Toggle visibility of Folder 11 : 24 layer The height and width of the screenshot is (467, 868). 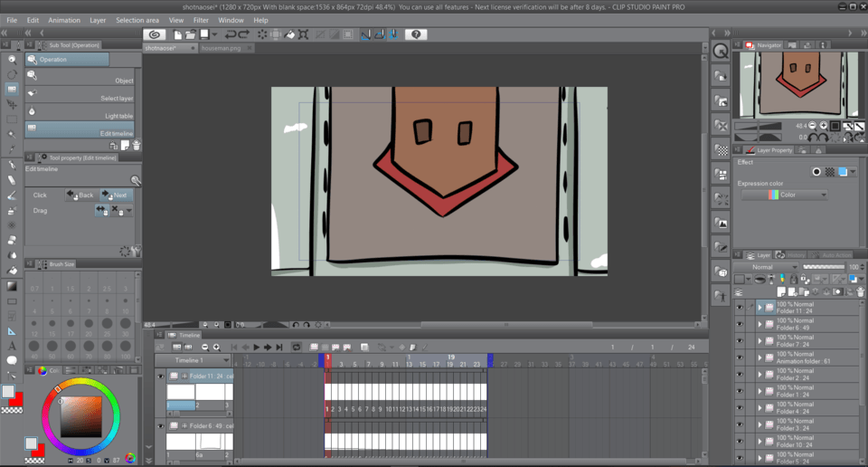[740, 308]
